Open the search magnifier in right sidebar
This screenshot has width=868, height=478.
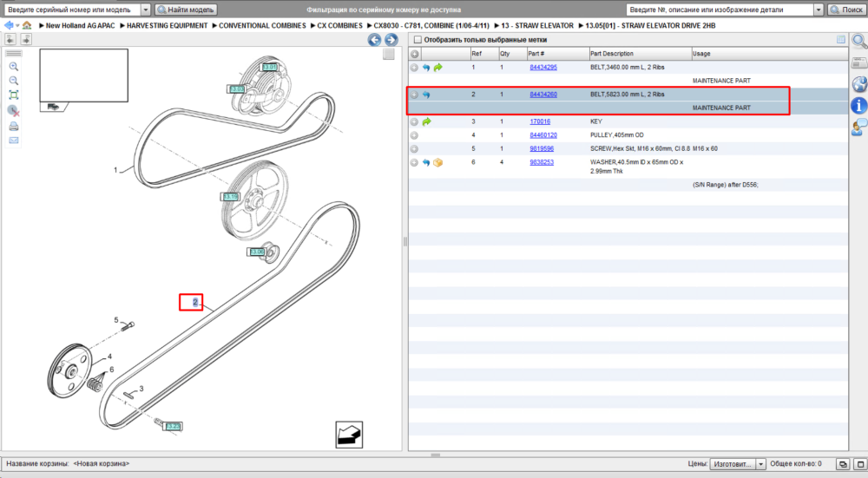859,41
